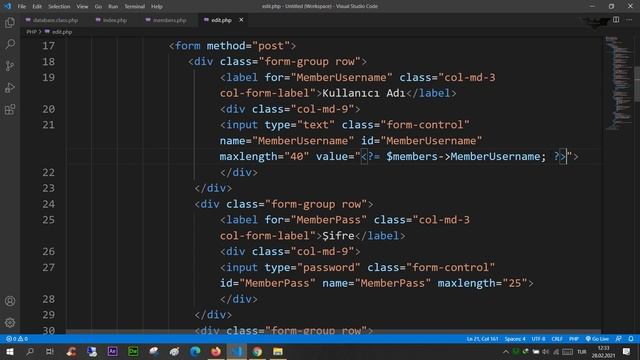Click the Ln 21, Col 161 cursor position
Screen dimensions: 640x360
(482, 339)
